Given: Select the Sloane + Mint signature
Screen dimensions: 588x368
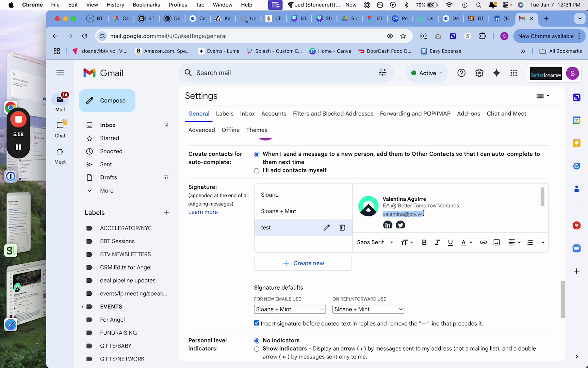Looking at the screenshot, I should click(x=303, y=211).
